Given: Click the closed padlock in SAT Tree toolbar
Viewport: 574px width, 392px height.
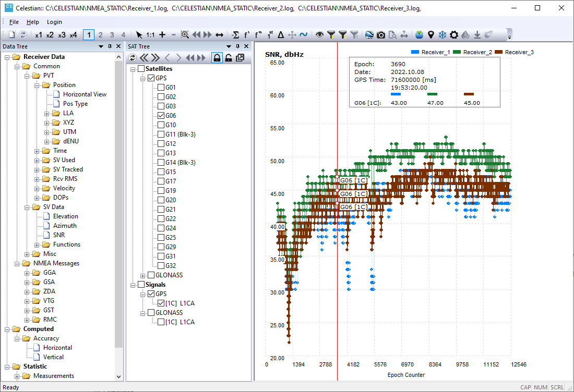Looking at the screenshot, I should (217, 58).
